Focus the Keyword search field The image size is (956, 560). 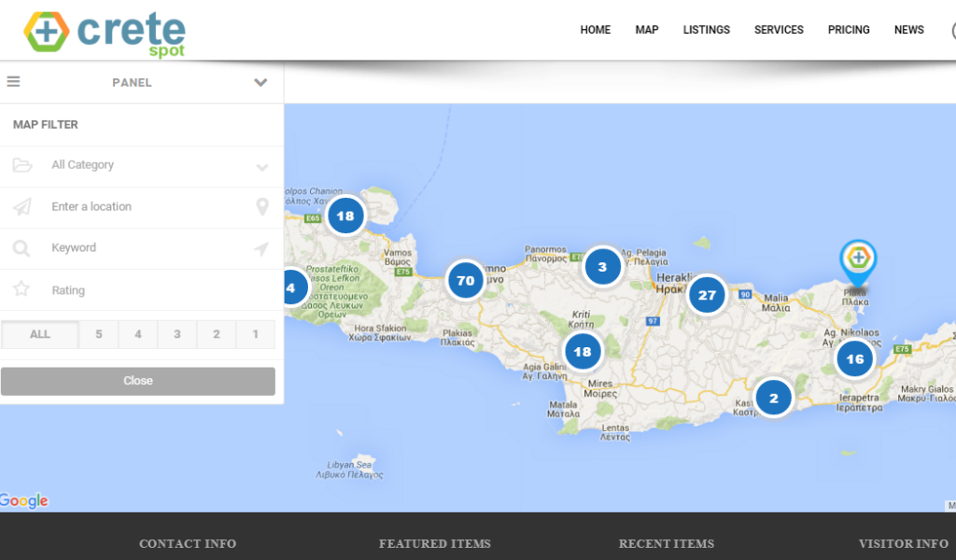pos(142,248)
